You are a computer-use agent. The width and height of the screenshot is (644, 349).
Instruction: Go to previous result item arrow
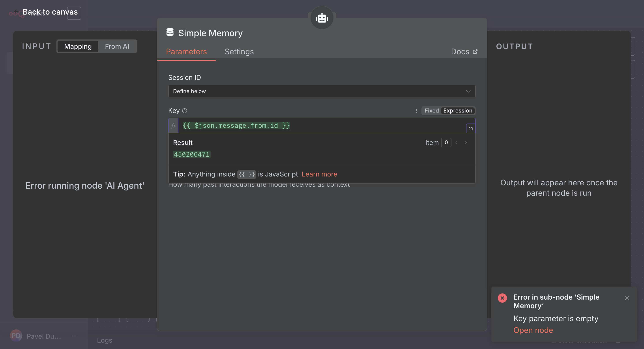tap(456, 143)
